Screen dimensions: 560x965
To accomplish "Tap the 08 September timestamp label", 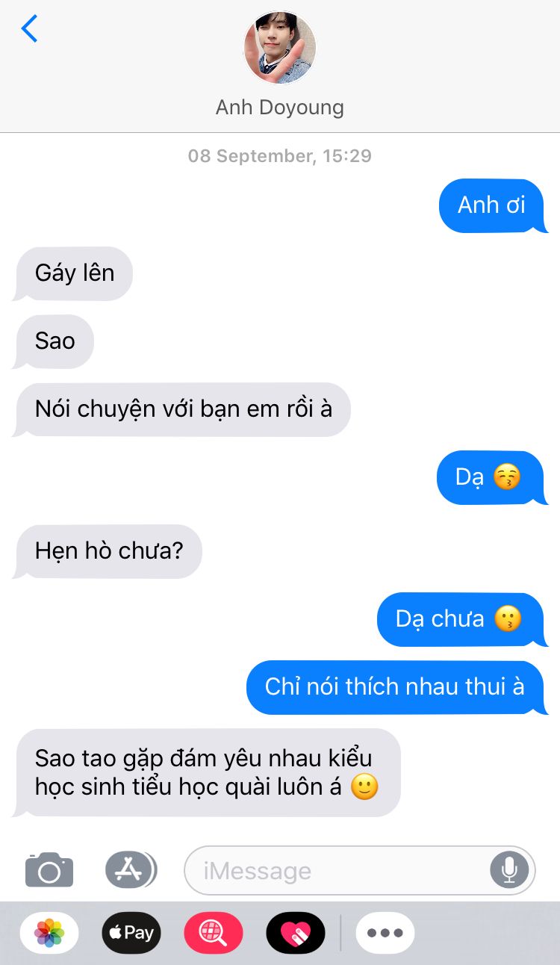I will coord(280,156).
